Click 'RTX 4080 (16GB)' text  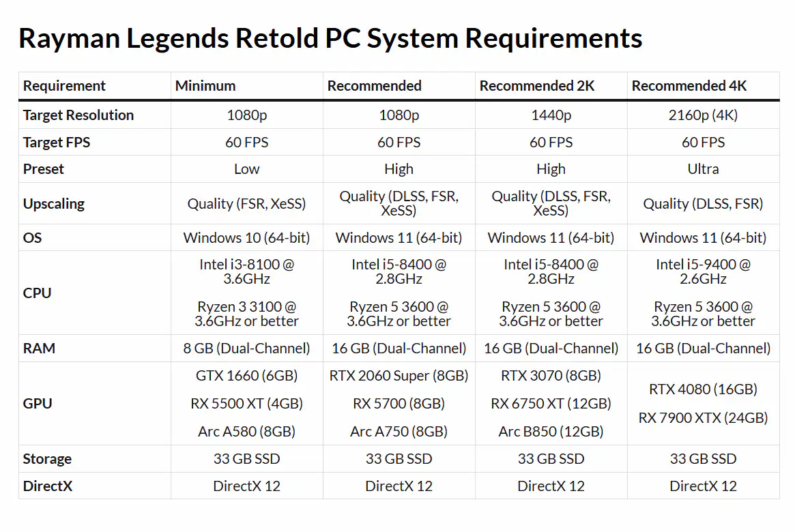tap(704, 389)
